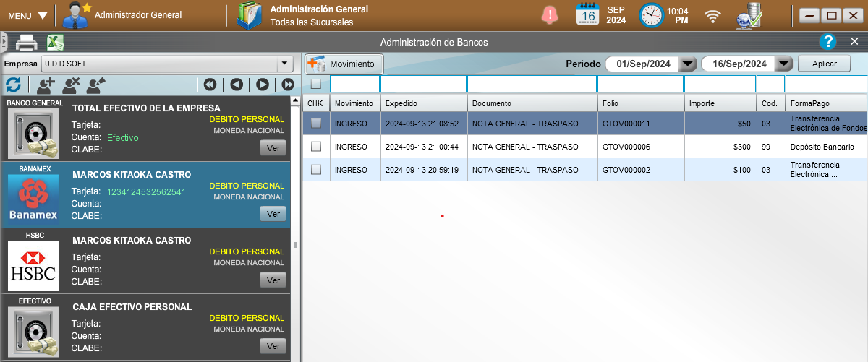Tick the checkbox for folio GTOV000002
This screenshot has height=362, width=868.
pyautogui.click(x=316, y=170)
